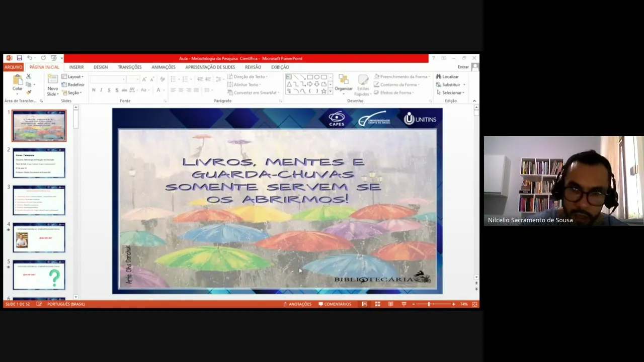Click spell check icon in status bar

click(x=39, y=304)
